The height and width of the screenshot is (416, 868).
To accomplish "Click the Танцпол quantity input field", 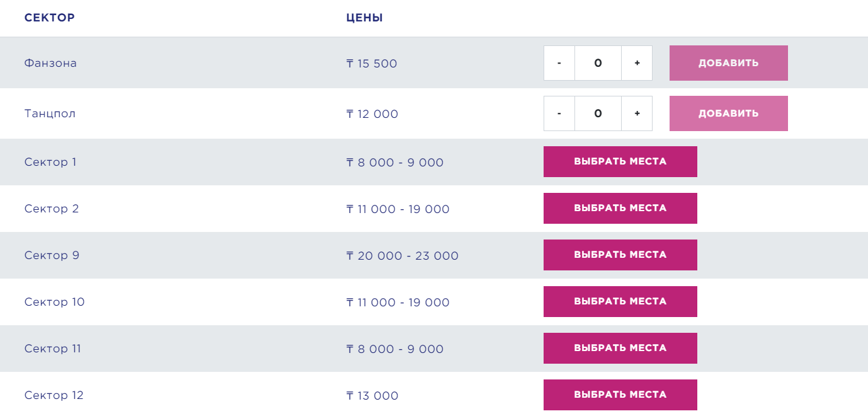I will 598,113.
